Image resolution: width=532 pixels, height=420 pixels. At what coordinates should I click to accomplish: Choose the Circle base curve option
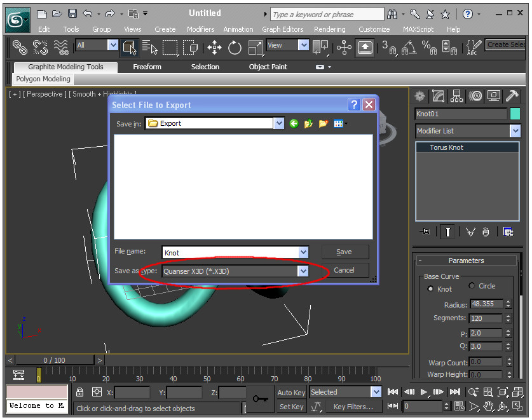[470, 286]
